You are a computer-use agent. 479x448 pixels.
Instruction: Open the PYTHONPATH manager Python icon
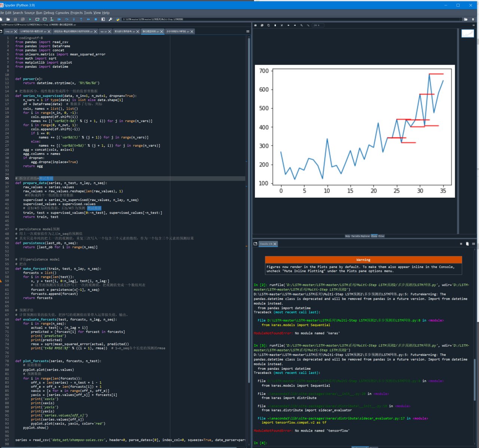click(118, 19)
